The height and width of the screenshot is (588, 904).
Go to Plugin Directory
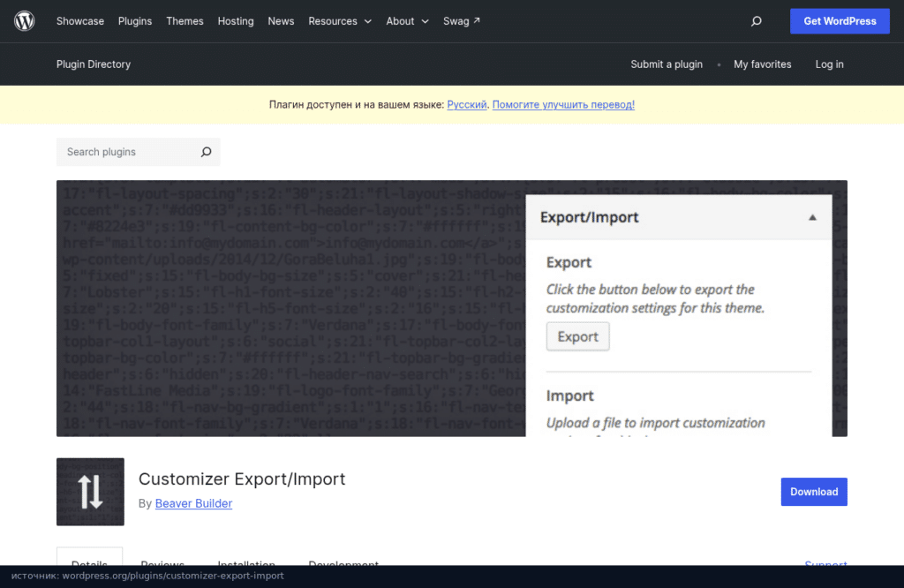pos(94,64)
